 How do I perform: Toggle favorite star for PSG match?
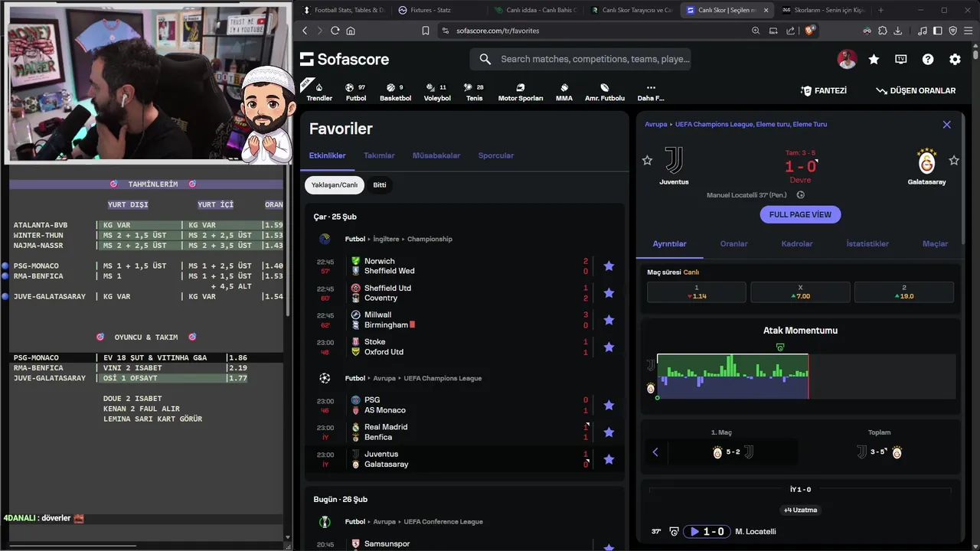tap(609, 405)
